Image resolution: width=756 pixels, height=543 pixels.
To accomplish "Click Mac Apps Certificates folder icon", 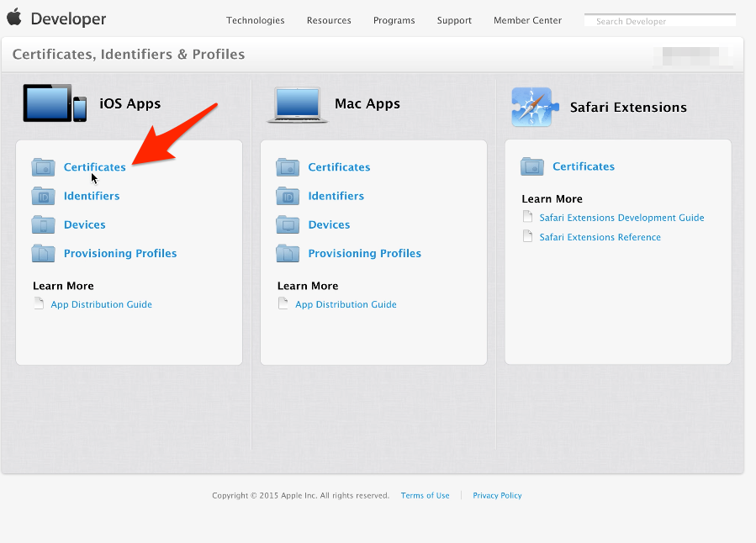I will (x=288, y=167).
